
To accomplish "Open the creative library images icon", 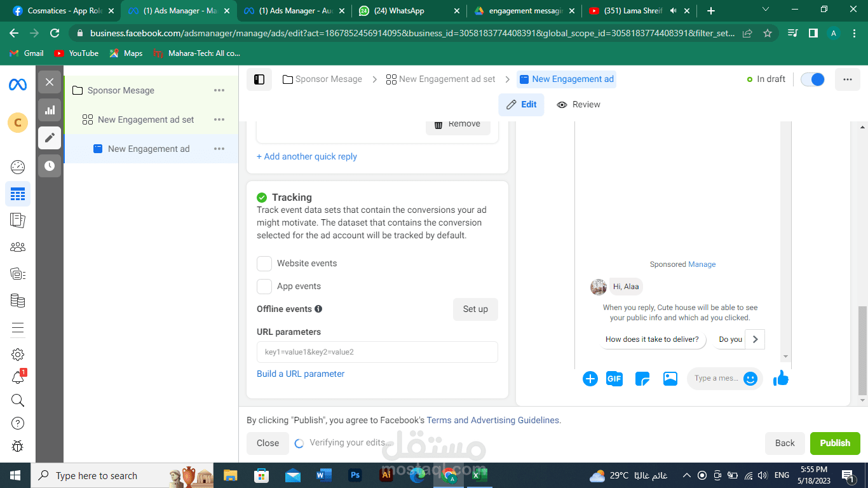I will tap(18, 274).
